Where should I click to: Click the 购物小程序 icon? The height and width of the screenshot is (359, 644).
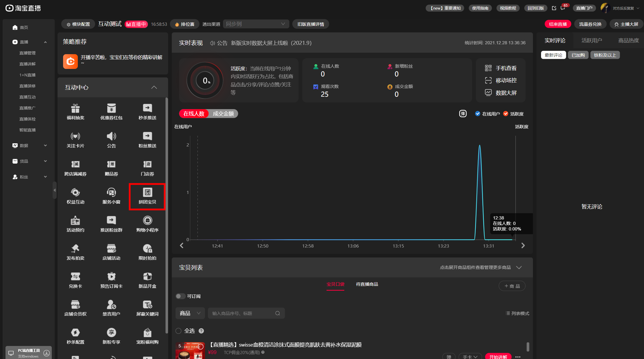(x=147, y=221)
